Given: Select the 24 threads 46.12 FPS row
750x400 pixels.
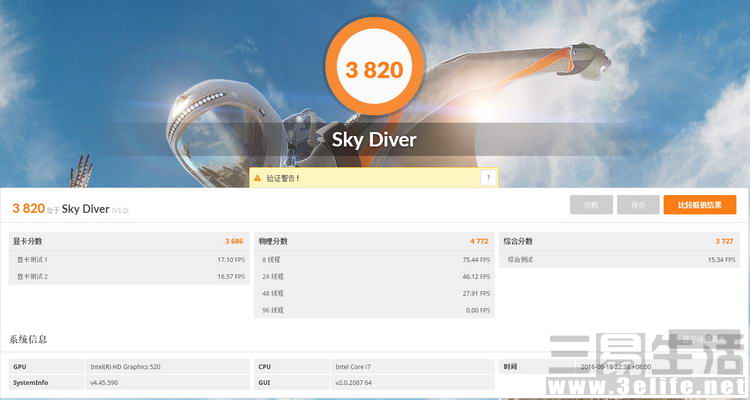Looking at the screenshot, I should (x=374, y=277).
